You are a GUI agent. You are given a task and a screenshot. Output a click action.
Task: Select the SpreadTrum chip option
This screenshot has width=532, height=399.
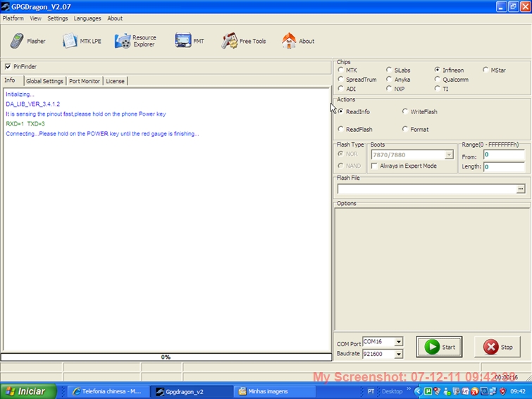click(340, 80)
